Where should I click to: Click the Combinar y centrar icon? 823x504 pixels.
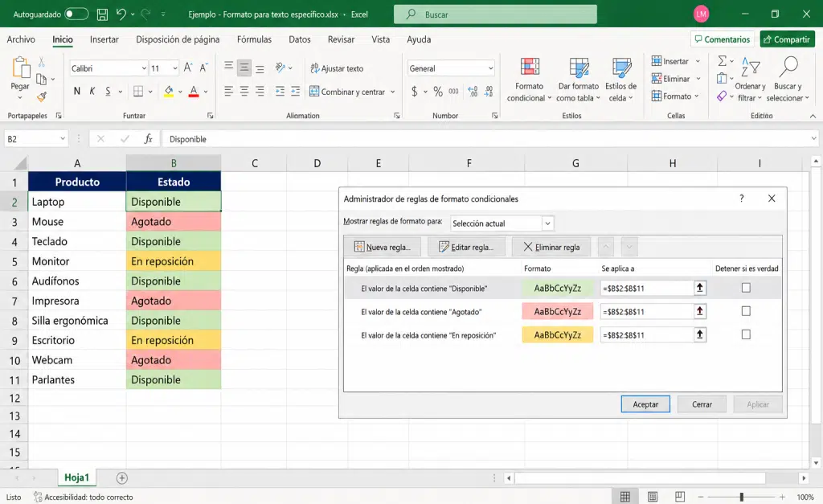[x=314, y=92]
